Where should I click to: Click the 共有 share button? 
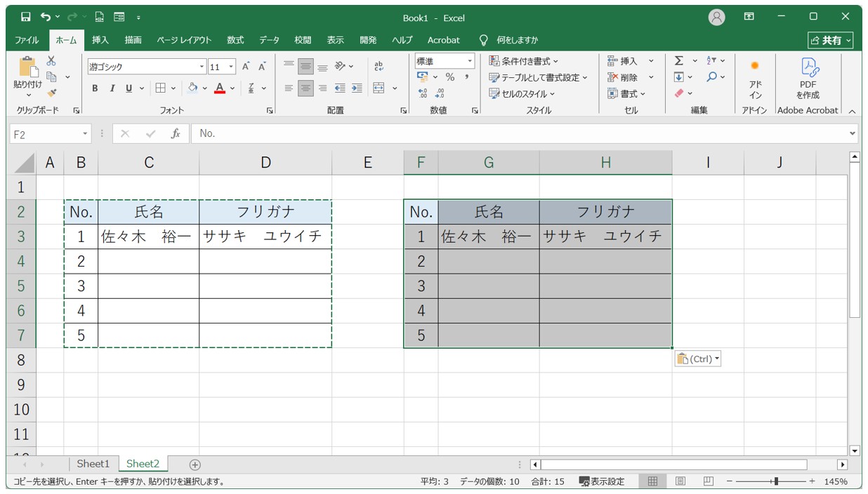831,40
